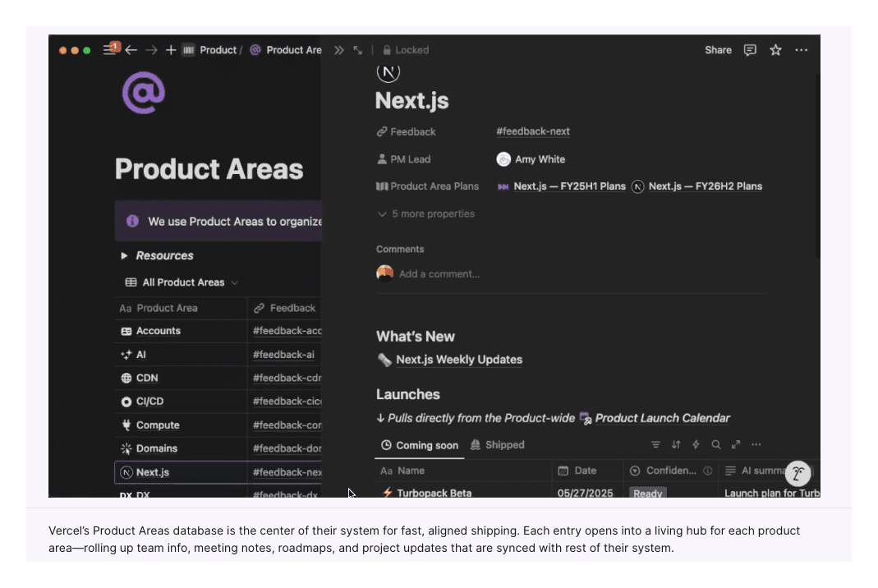Open Next.js — FY25H1 Plans
Image resolution: width=878 pixels, height=588 pixels.
[562, 186]
